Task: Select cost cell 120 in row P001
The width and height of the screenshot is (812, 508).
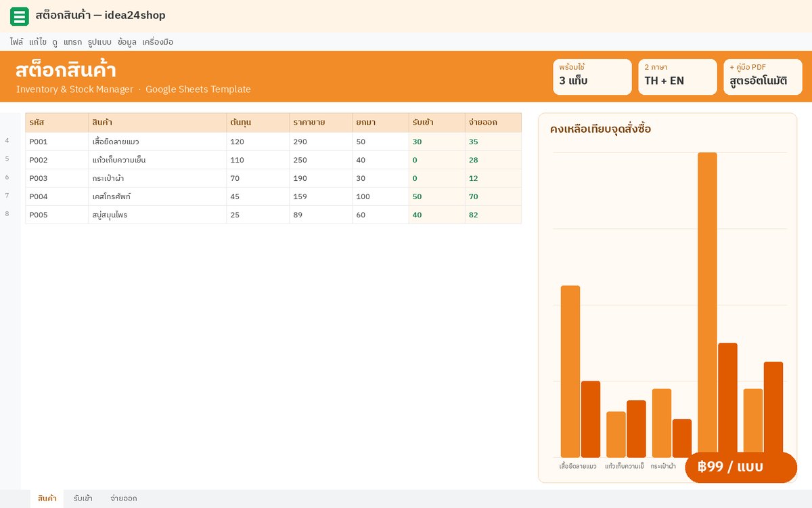Action: tap(258, 142)
